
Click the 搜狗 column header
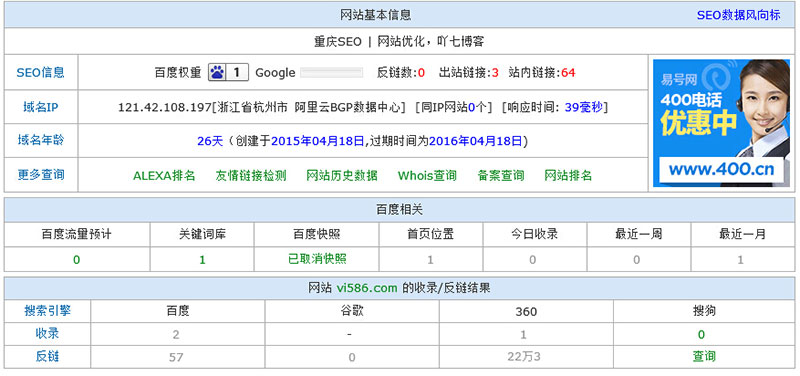704,311
